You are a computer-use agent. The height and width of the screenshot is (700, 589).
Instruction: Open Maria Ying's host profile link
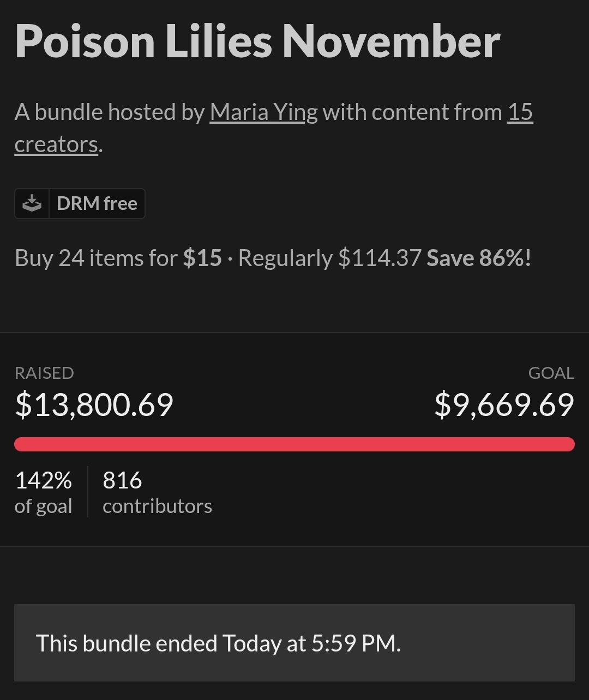coord(263,112)
